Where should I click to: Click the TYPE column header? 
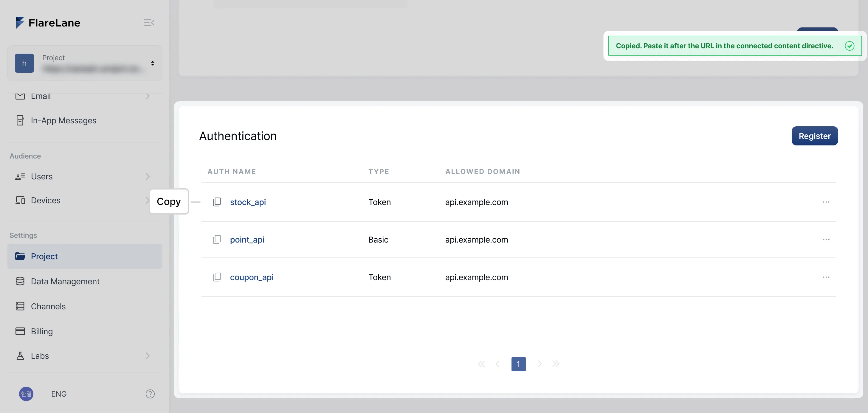pos(379,171)
